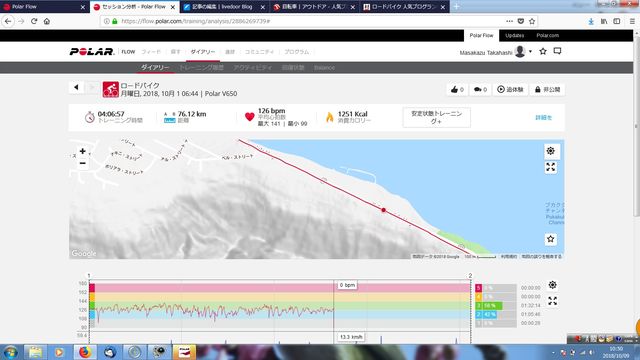640x360 pixels.
Task: Select Balance sub-tab
Action: (x=324, y=67)
